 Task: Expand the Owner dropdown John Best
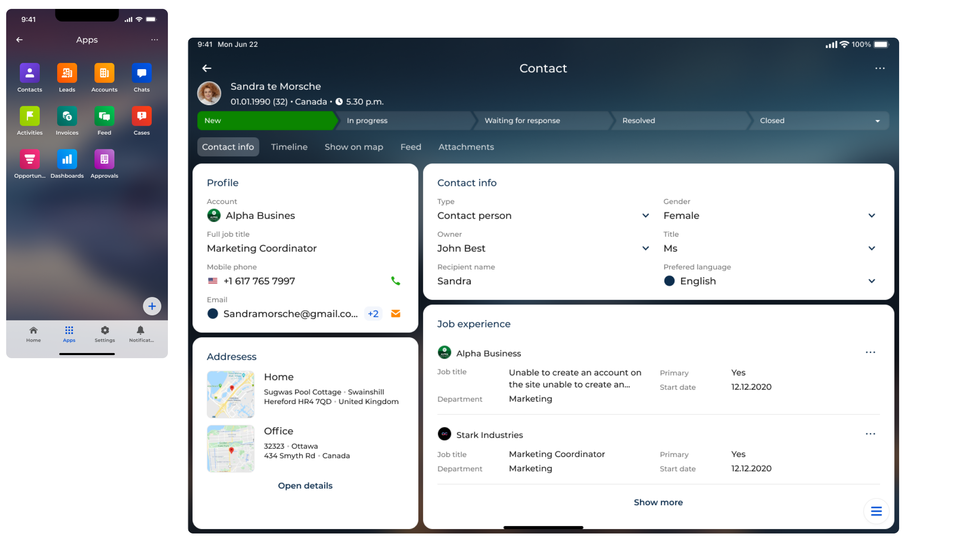pos(645,248)
